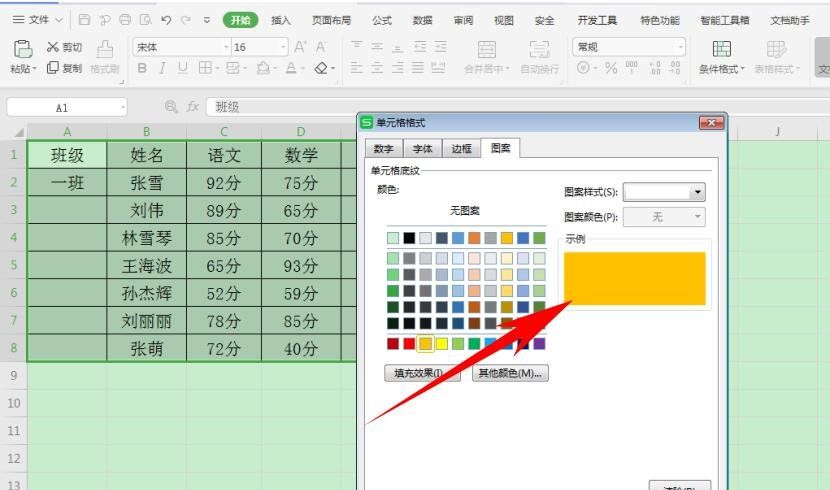Open the font size dropdown
Screen dimensions: 830x490
click(x=283, y=47)
